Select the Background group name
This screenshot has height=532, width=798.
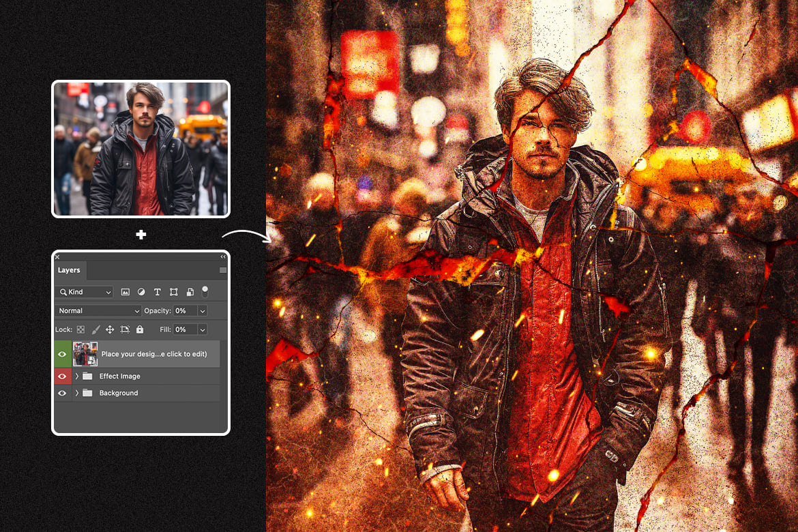(x=119, y=394)
